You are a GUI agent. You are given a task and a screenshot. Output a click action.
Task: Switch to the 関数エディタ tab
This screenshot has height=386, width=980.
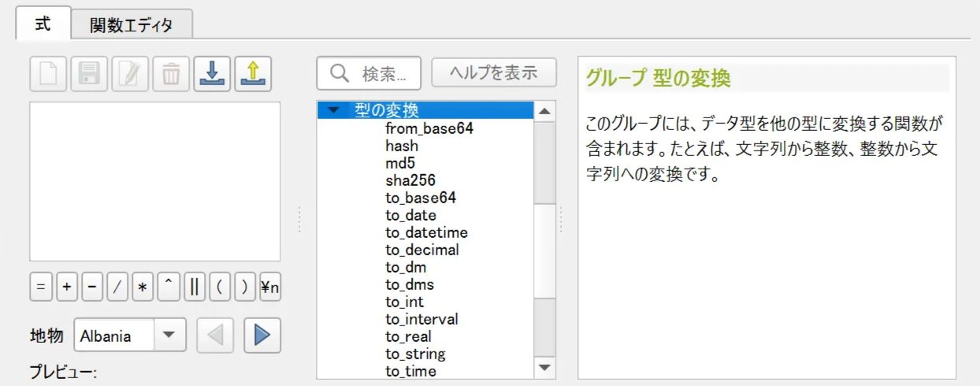point(131,24)
